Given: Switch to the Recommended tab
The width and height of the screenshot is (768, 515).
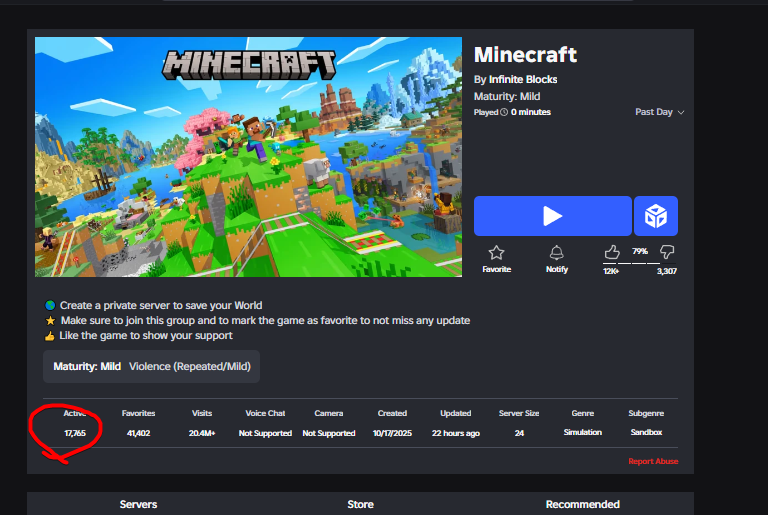Looking at the screenshot, I should coord(582,504).
